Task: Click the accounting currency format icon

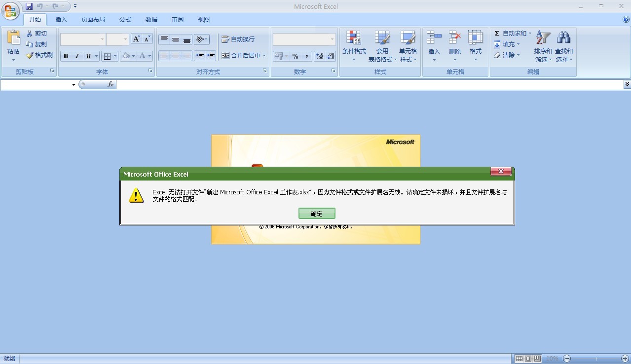Action: [279, 56]
